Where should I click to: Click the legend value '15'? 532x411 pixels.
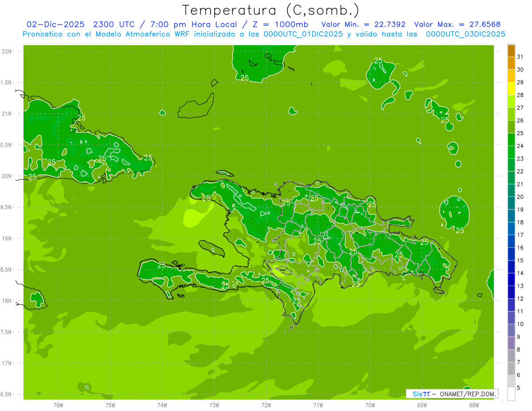520,261
